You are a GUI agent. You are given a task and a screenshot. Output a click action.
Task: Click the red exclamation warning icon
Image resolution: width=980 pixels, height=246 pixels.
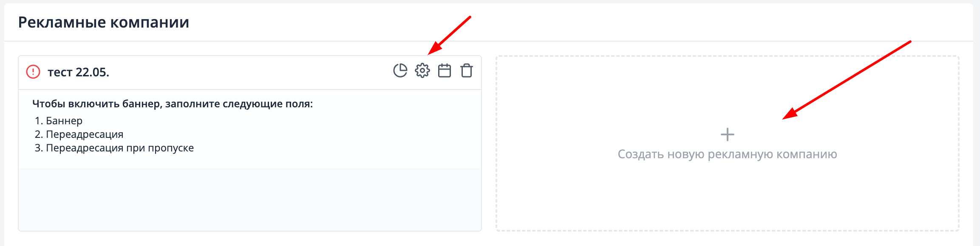click(x=33, y=72)
